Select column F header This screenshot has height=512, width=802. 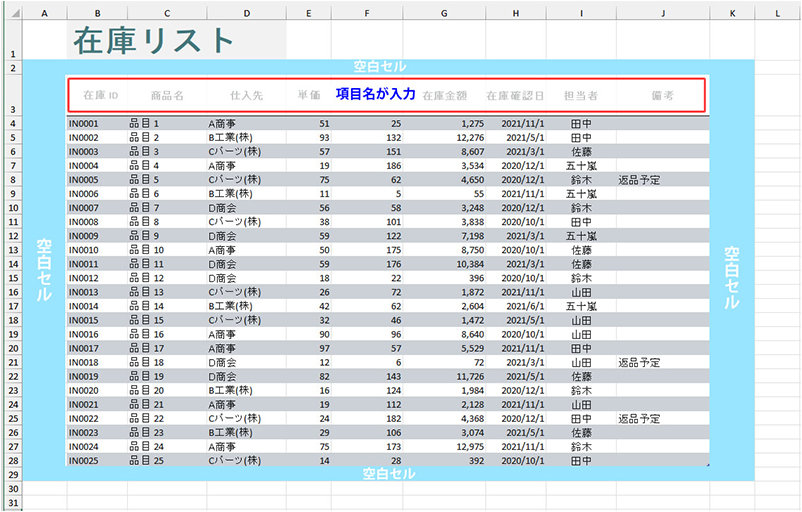(x=367, y=14)
